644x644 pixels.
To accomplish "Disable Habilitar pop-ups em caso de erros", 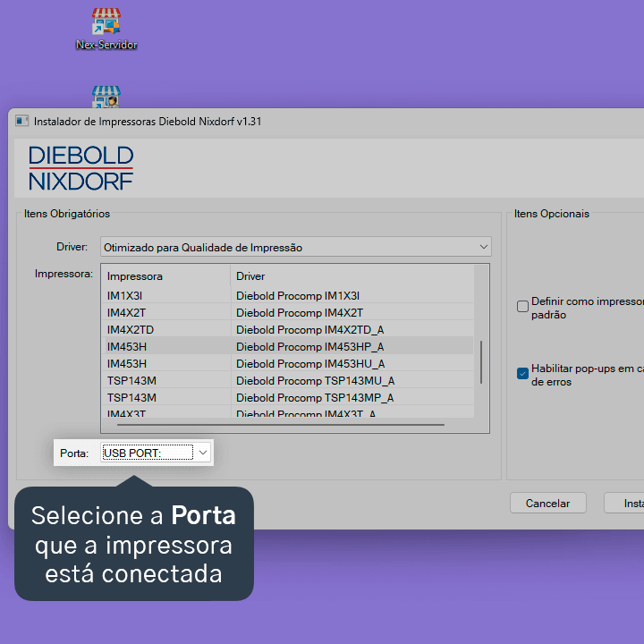I will click(522, 373).
